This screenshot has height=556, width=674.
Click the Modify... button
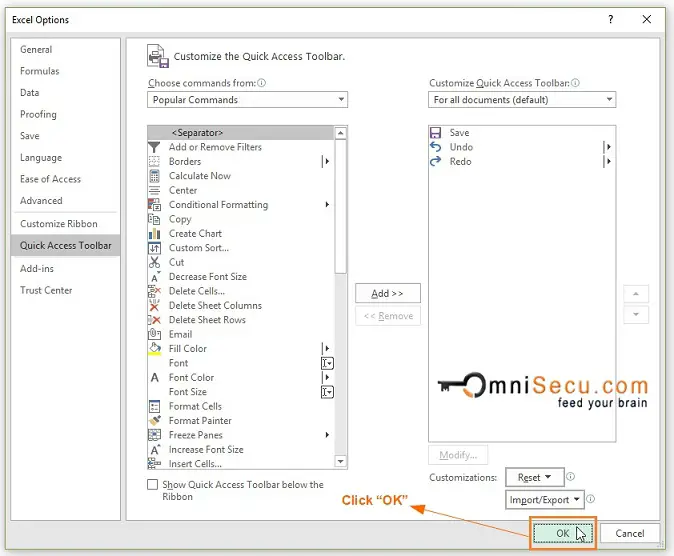(x=458, y=455)
